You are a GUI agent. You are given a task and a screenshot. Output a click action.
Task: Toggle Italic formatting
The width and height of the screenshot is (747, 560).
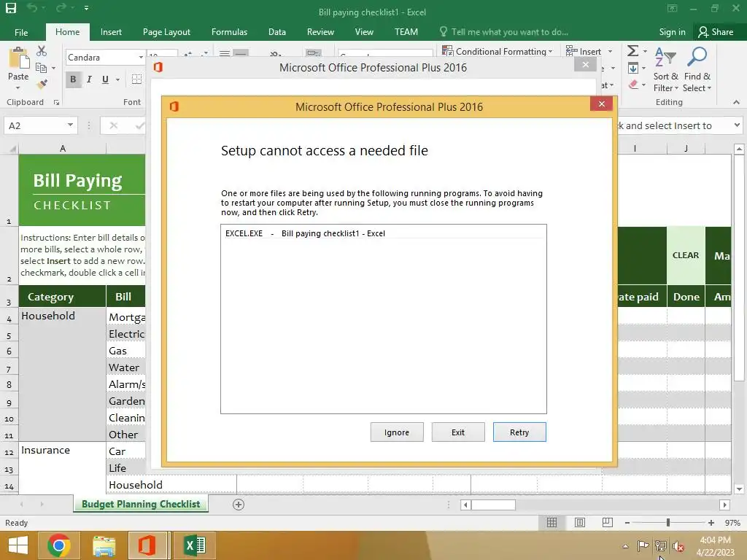89,79
